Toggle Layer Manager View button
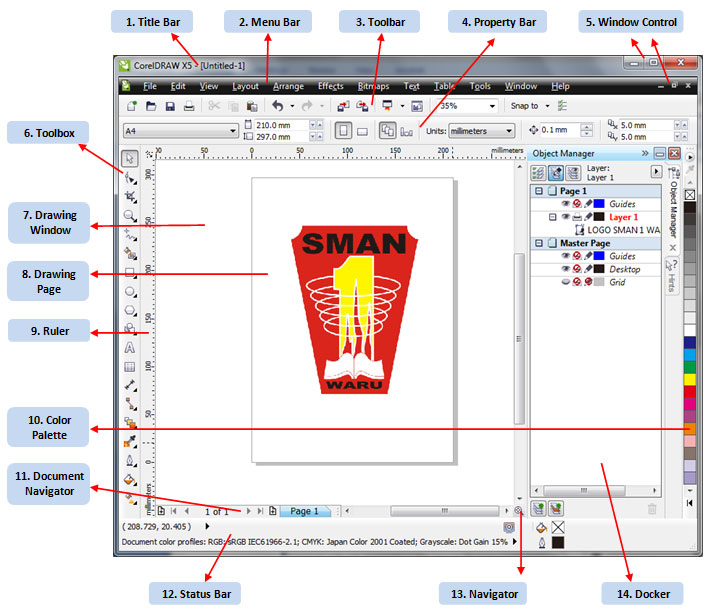This screenshot has height=616, width=711. coord(573,173)
